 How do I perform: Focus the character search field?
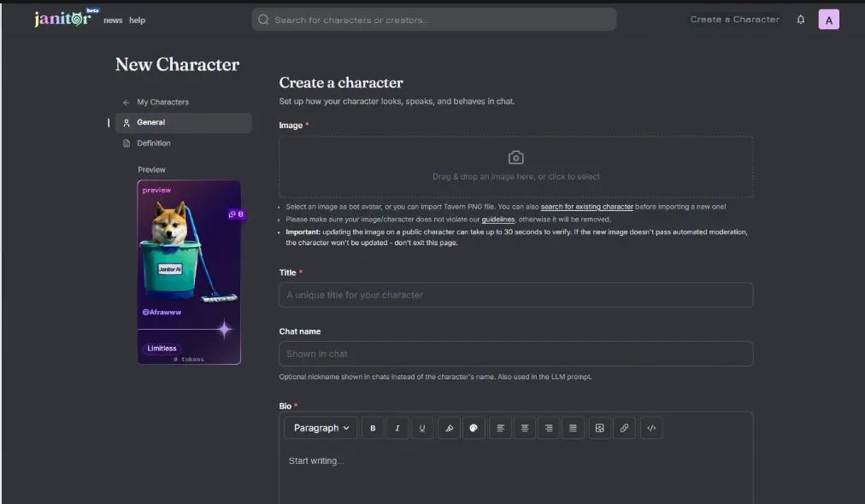[x=433, y=20]
